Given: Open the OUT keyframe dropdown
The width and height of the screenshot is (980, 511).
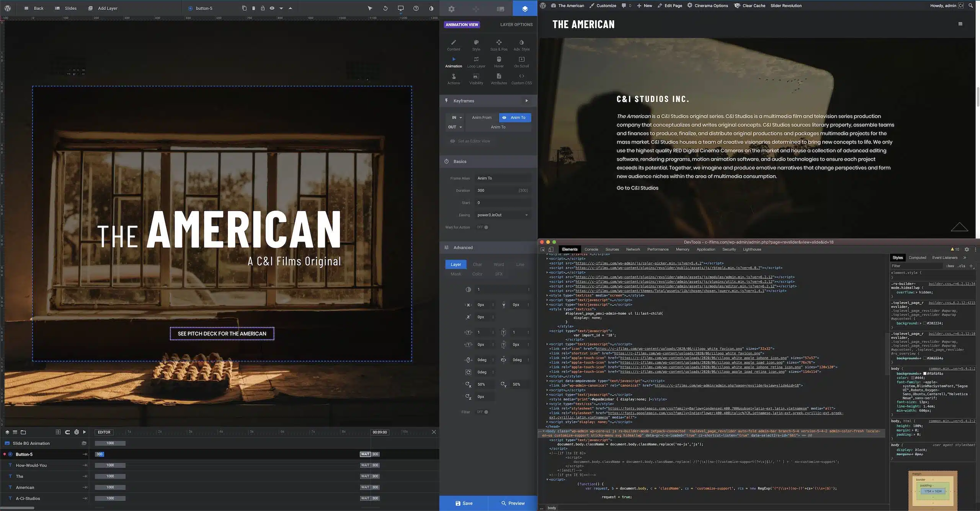Looking at the screenshot, I should pos(456,127).
